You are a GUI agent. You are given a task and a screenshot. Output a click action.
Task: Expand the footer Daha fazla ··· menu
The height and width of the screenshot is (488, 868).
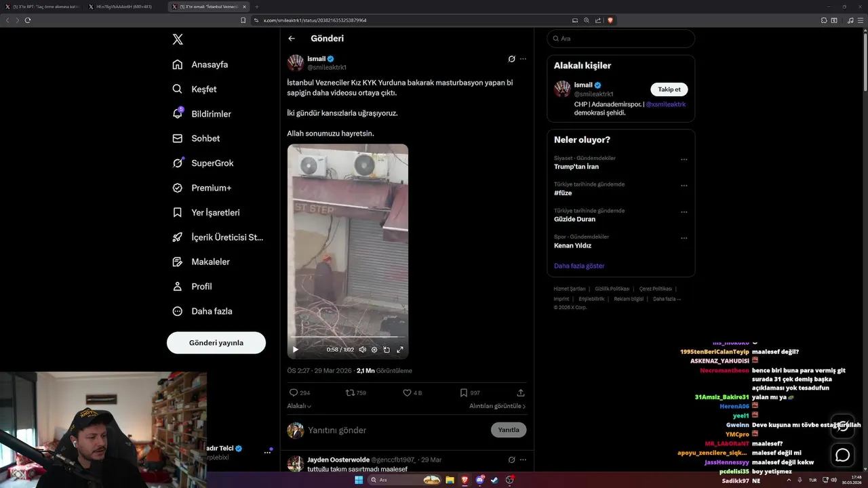point(667,299)
